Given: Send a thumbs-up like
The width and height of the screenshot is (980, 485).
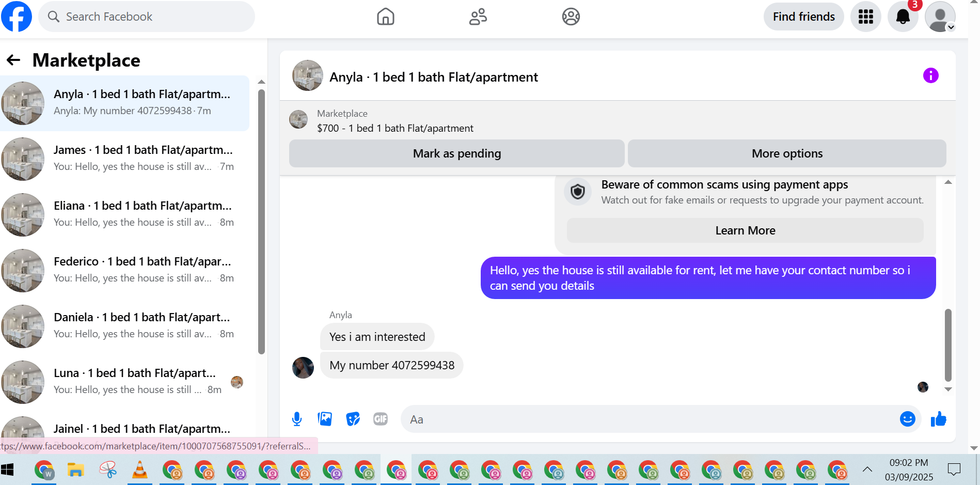Looking at the screenshot, I should click(x=938, y=419).
